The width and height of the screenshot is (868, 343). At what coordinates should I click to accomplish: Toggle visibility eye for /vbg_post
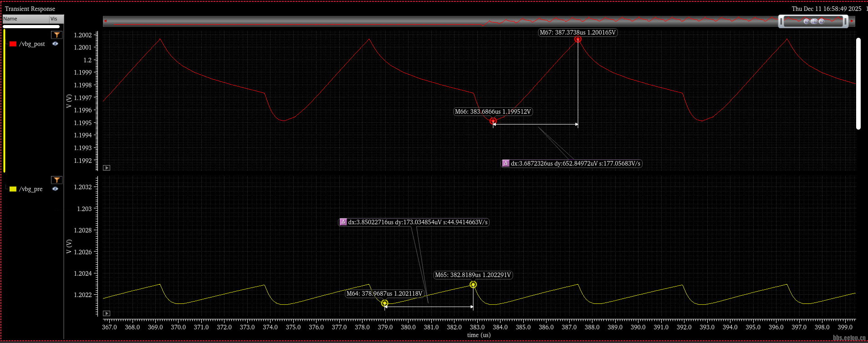click(55, 44)
